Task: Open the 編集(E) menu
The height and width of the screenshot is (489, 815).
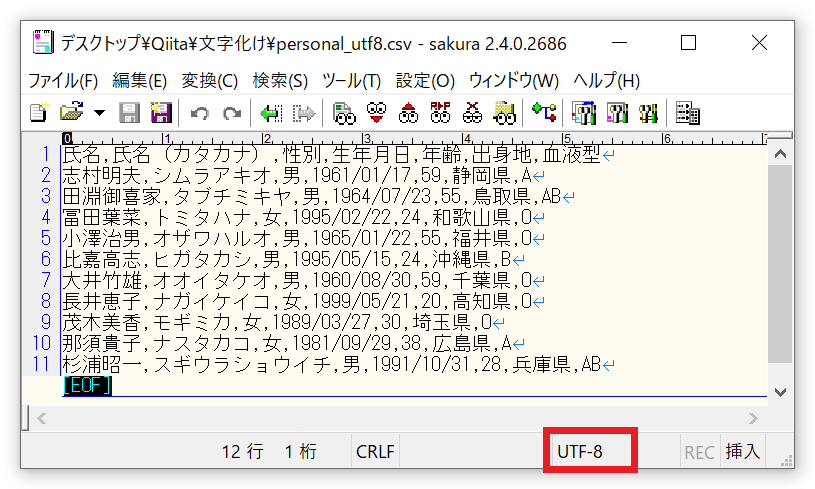Action: pos(139,81)
